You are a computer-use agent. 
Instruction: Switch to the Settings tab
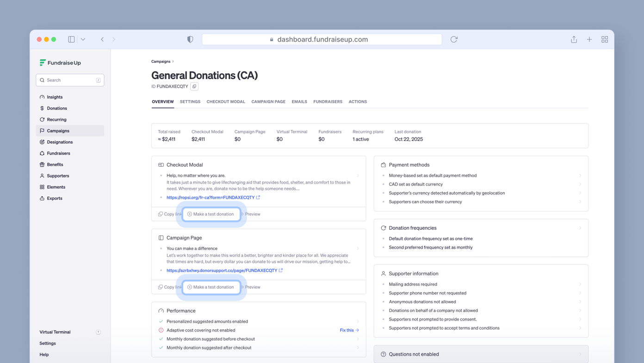tap(190, 101)
